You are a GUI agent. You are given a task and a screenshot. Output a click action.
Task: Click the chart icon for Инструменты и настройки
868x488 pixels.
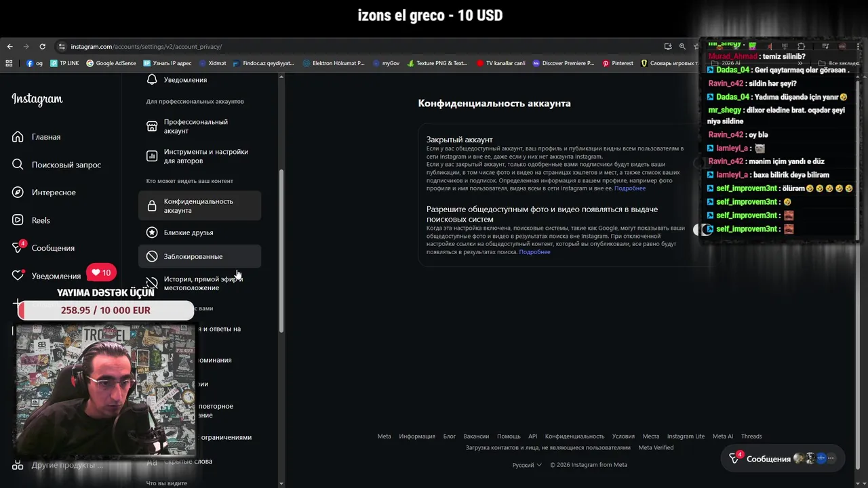[152, 156]
